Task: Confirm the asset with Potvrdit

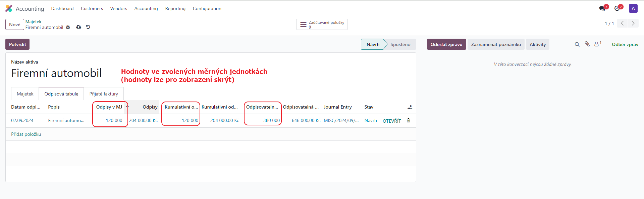Action: coord(17,44)
